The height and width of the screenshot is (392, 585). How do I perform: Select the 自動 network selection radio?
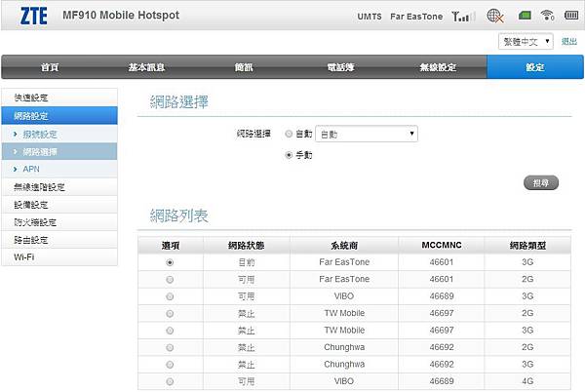[x=289, y=134]
